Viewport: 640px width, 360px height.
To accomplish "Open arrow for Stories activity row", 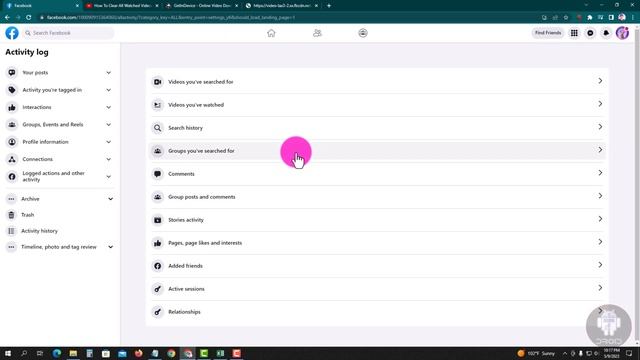I will click(x=600, y=219).
